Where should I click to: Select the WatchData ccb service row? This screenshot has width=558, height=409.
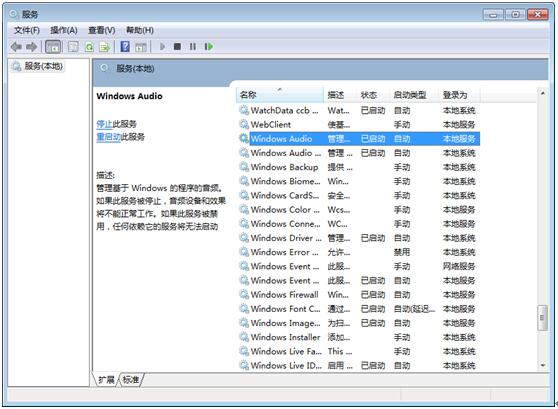point(359,110)
